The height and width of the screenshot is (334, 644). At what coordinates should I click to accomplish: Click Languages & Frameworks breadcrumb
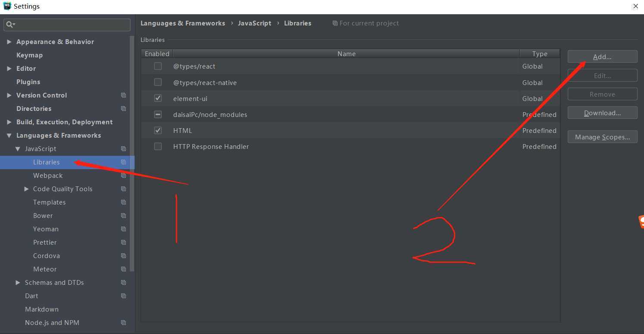pos(183,23)
